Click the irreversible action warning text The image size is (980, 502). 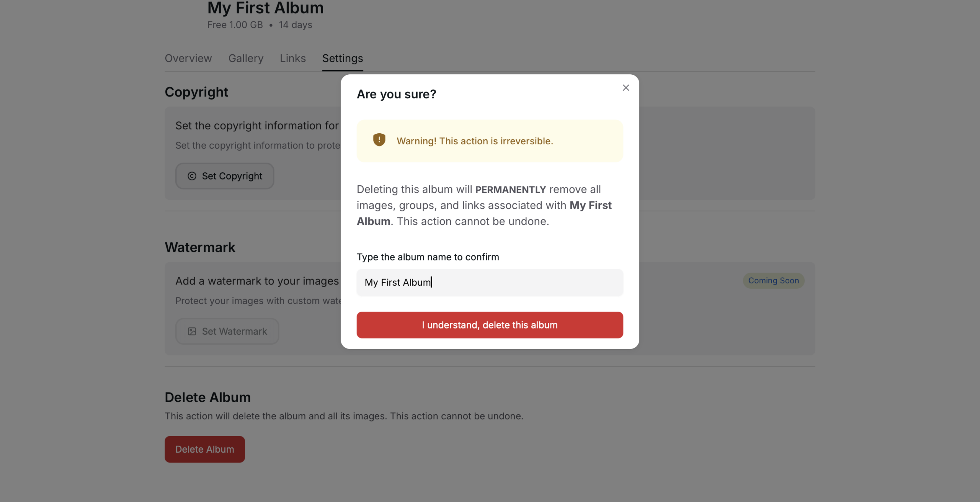click(x=475, y=141)
